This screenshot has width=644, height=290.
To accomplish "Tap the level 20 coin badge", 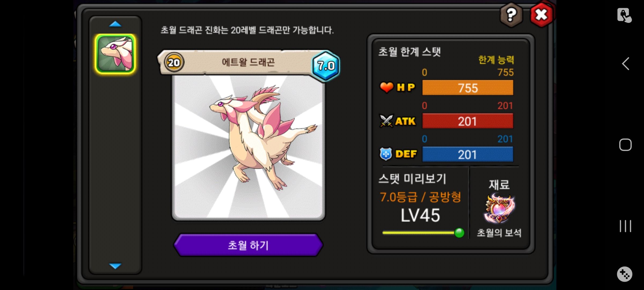I will pos(174,63).
